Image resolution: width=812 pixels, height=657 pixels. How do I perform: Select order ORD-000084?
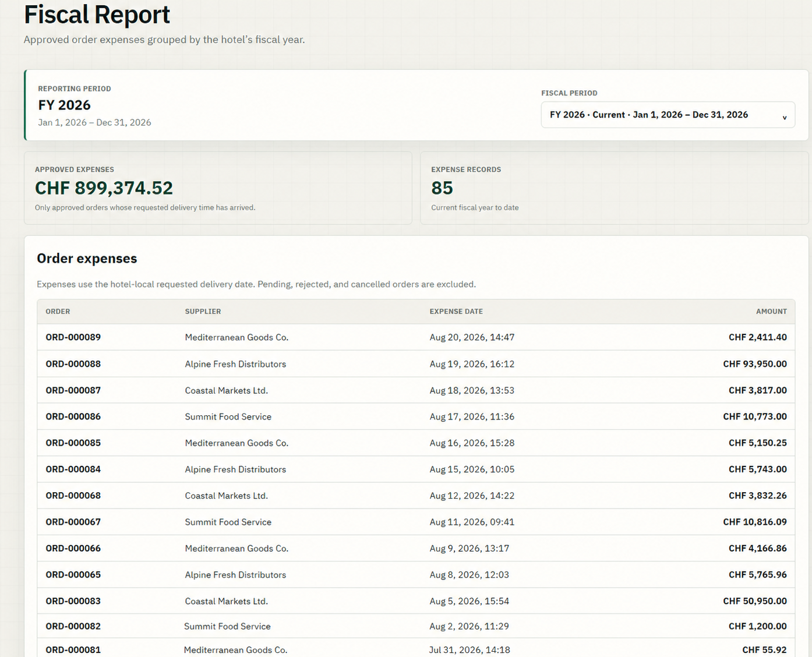pyautogui.click(x=73, y=469)
